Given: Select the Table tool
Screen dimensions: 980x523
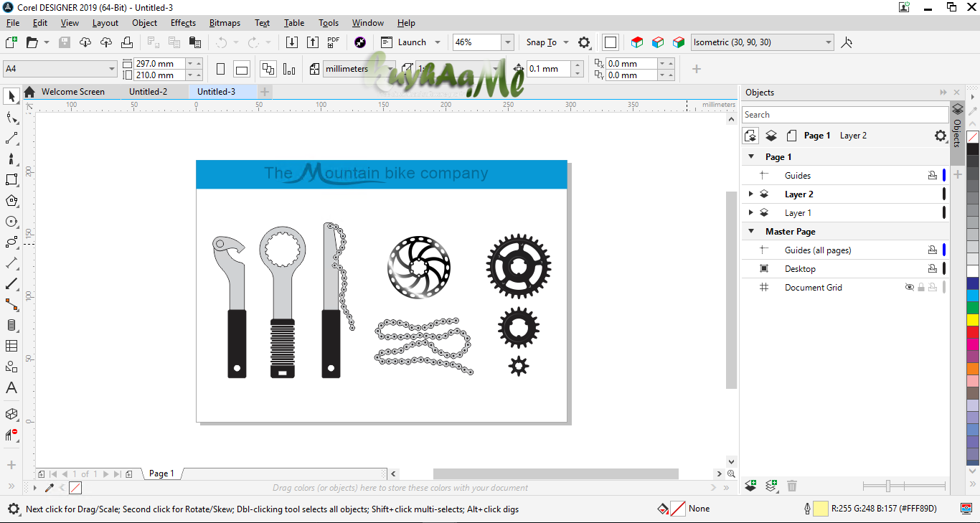Looking at the screenshot, I should (11, 346).
